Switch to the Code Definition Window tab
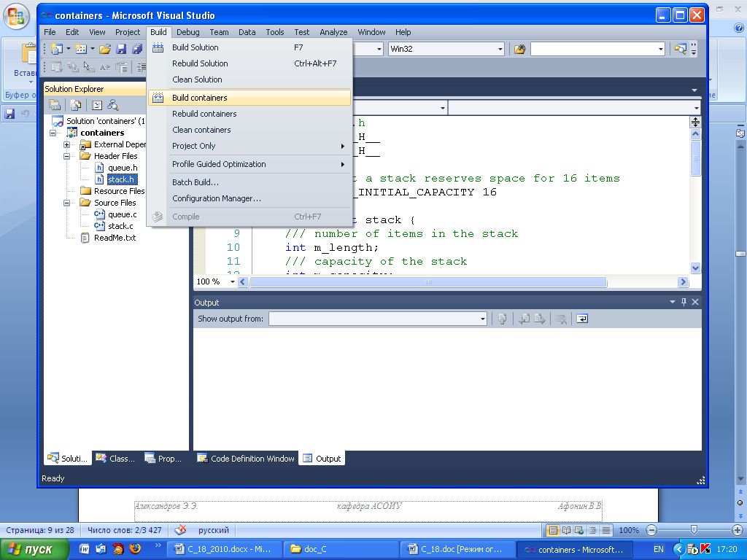The image size is (747, 560). point(246,459)
